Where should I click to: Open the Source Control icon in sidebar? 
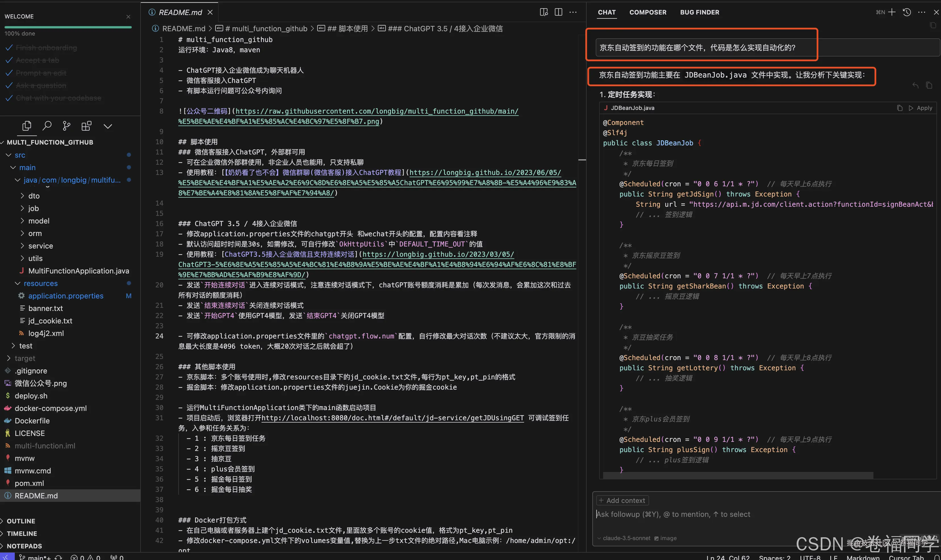tap(66, 126)
